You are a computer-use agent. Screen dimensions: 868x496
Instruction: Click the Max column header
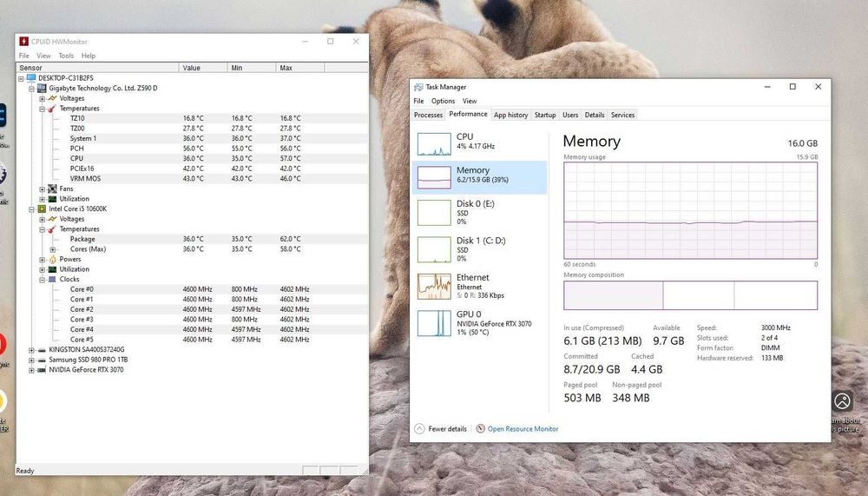click(x=300, y=68)
